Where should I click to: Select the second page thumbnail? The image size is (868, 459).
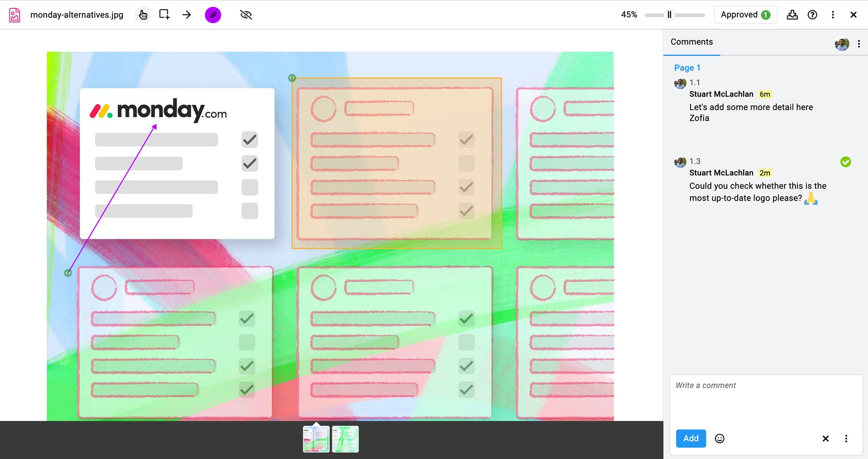[x=345, y=439]
